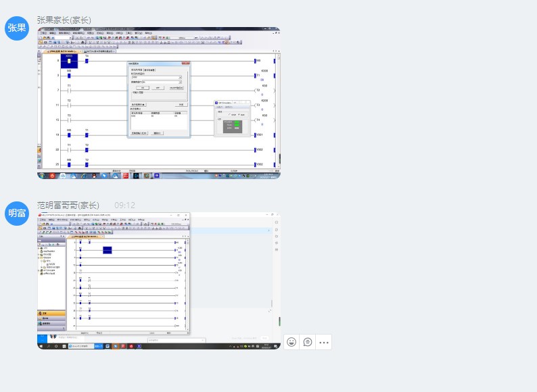Open the sender name 张果家长(家长)

click(64, 20)
